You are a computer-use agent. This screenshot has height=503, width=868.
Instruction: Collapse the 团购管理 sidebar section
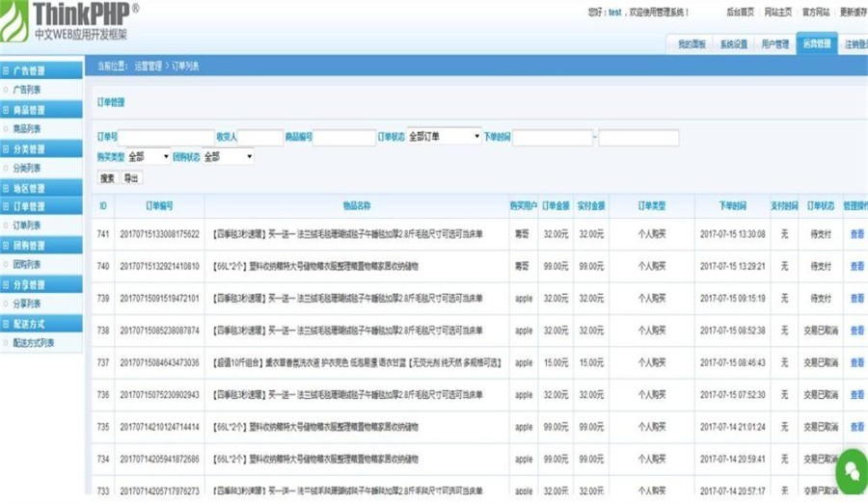41,246
